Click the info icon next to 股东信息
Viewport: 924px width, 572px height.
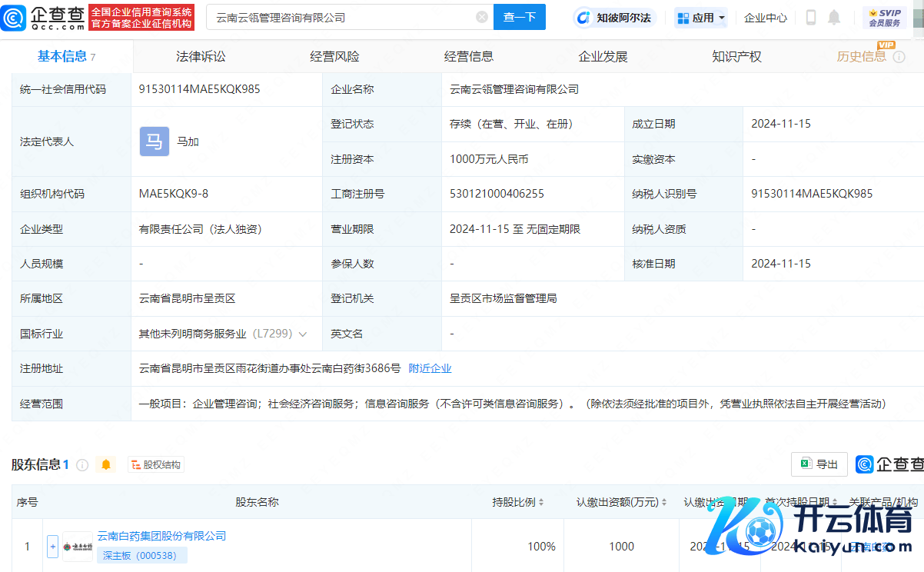click(x=82, y=464)
